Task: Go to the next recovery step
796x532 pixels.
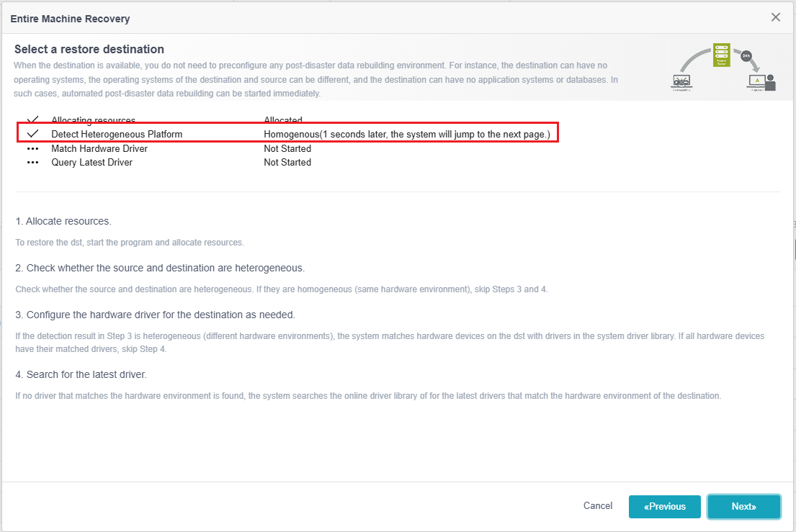Action: point(743,506)
